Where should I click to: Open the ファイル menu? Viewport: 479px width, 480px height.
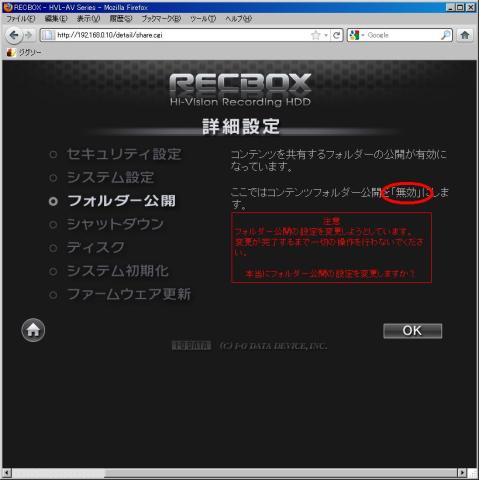click(x=21, y=19)
